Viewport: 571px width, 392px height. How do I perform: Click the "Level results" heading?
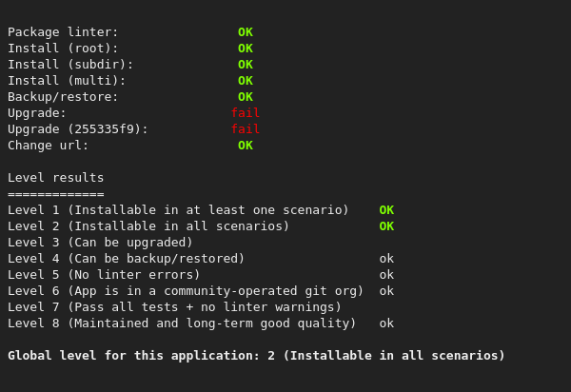pos(56,178)
